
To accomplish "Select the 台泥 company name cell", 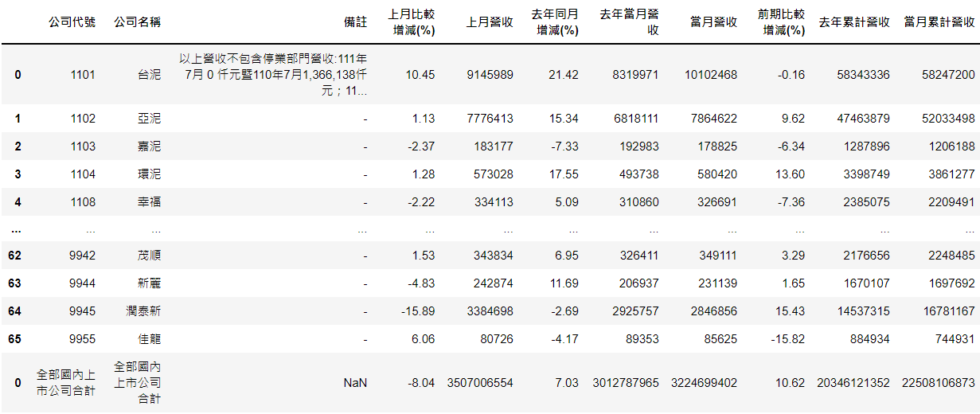I will click(x=149, y=75).
